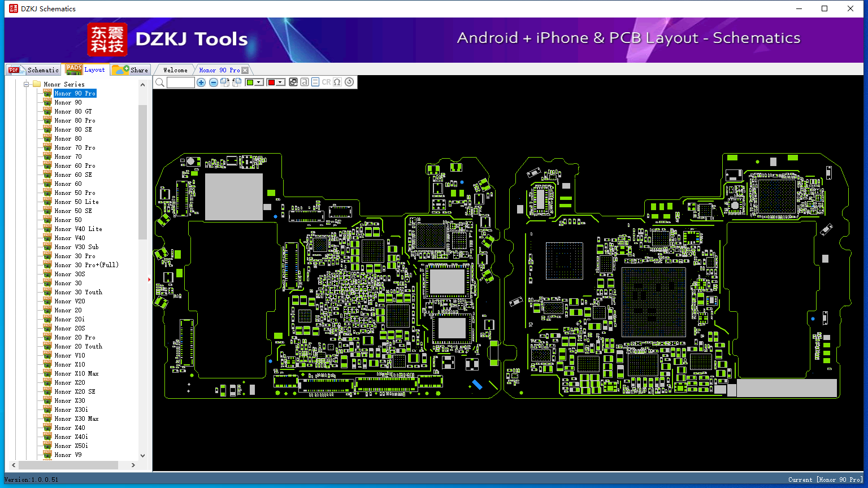Open the red color dropdown arrow
Screen dimensions: 868x488
tap(280, 82)
